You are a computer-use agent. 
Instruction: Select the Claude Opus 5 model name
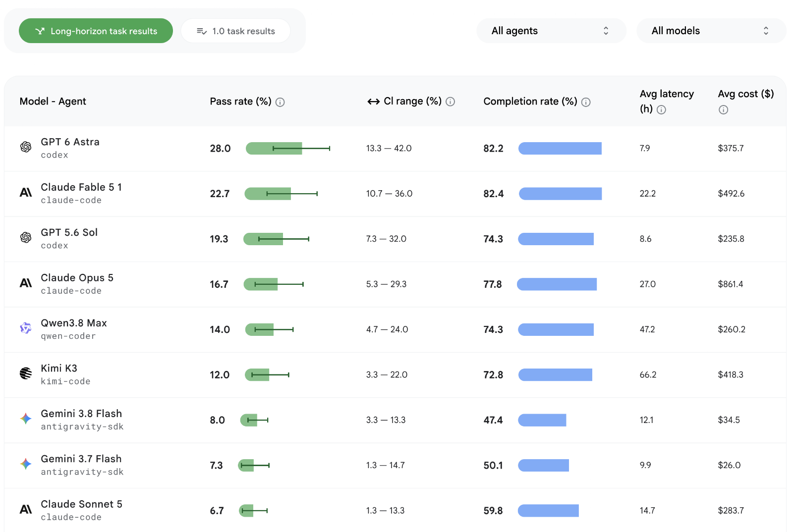(x=77, y=278)
